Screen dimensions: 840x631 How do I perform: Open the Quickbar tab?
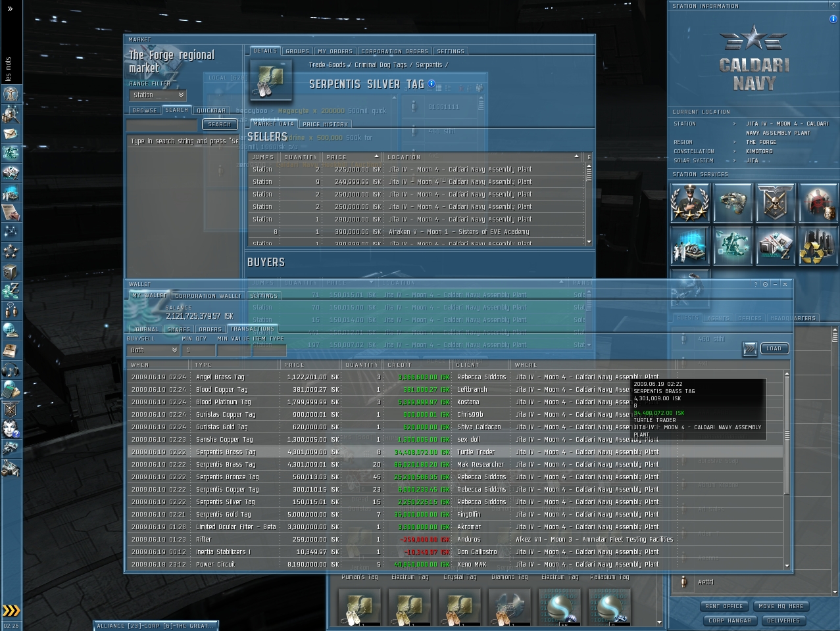click(211, 110)
